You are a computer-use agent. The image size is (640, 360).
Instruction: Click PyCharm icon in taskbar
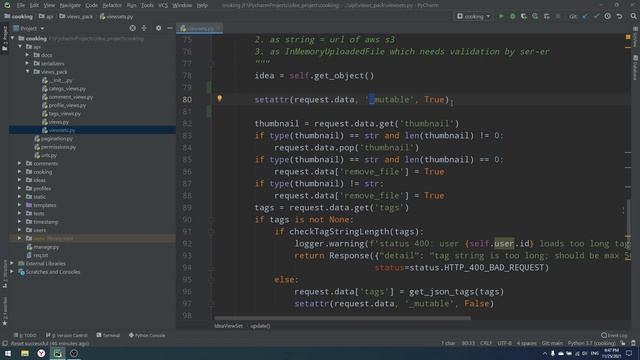pyautogui.click(x=58, y=353)
